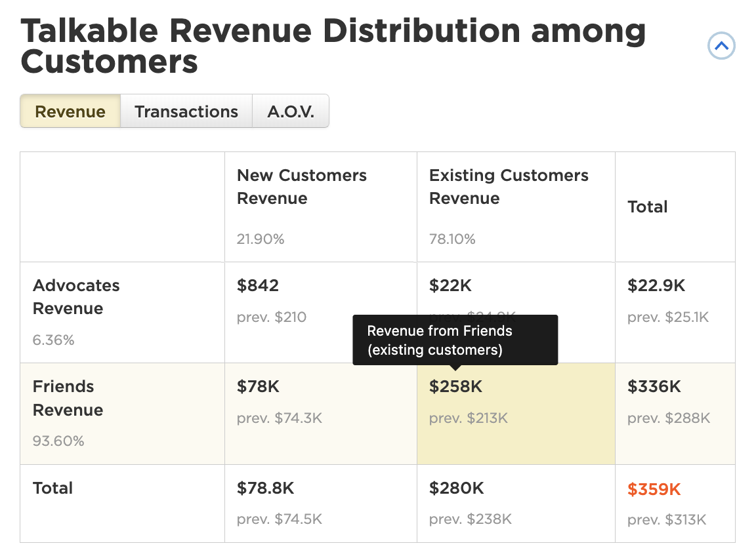This screenshot has height=556, width=756.
Task: Select the Revenue tab
Action: (70, 111)
